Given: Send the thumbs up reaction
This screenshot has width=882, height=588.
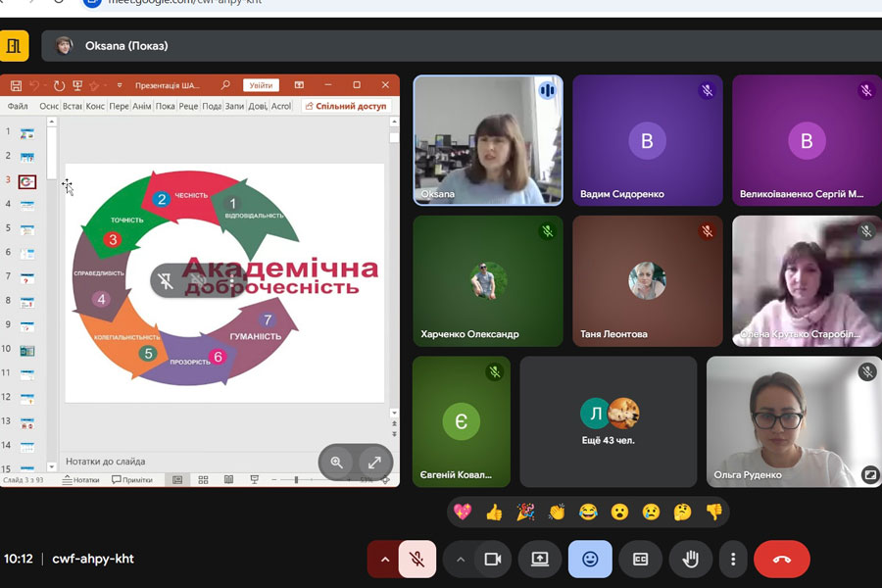Looking at the screenshot, I should coord(494,512).
